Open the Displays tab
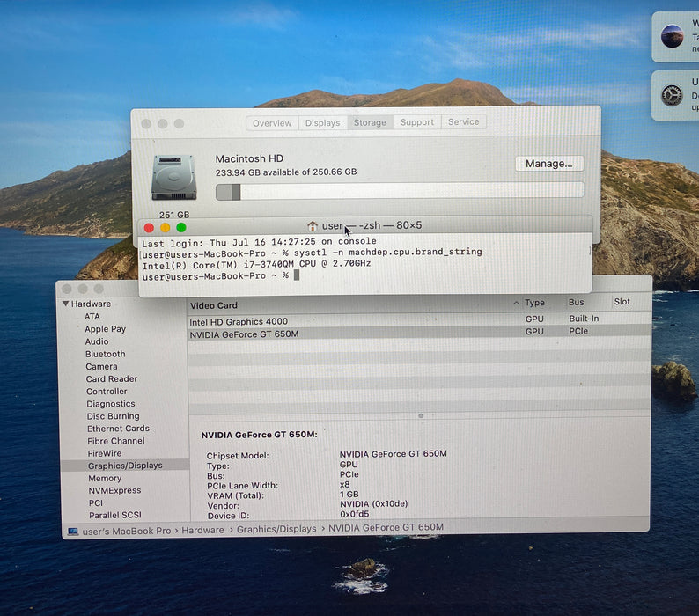Viewport: 699px width, 616px height. click(x=323, y=122)
